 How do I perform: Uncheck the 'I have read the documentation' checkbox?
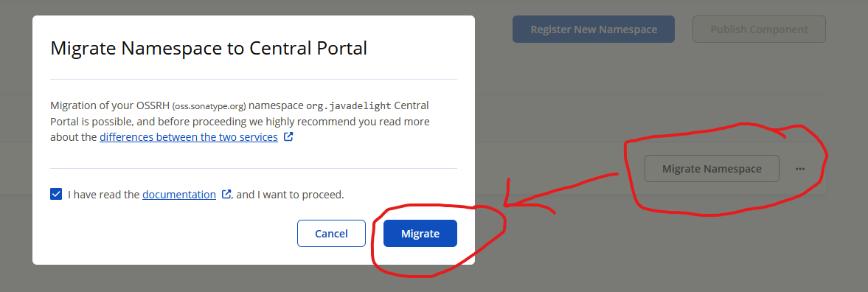coord(56,194)
